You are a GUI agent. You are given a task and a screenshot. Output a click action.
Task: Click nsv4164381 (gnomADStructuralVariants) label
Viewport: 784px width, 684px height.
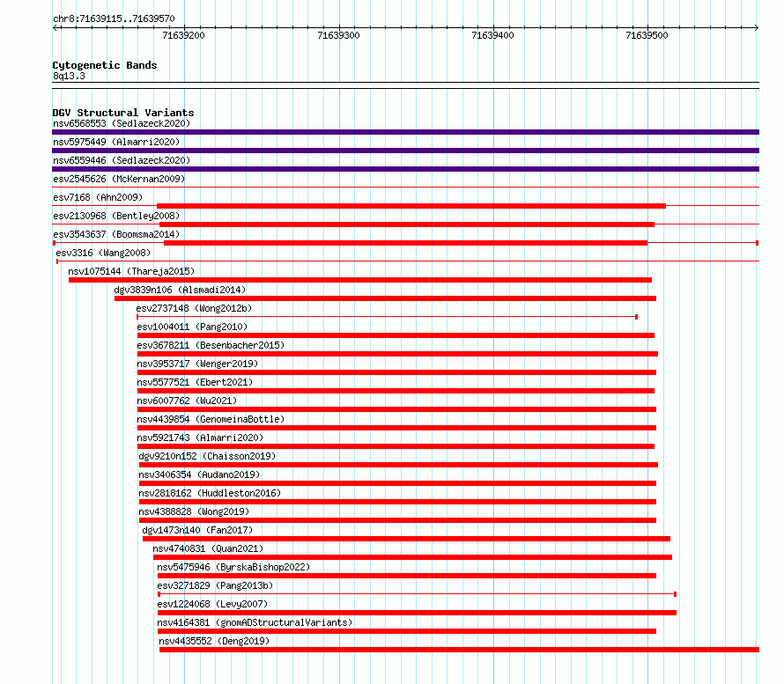point(255,622)
